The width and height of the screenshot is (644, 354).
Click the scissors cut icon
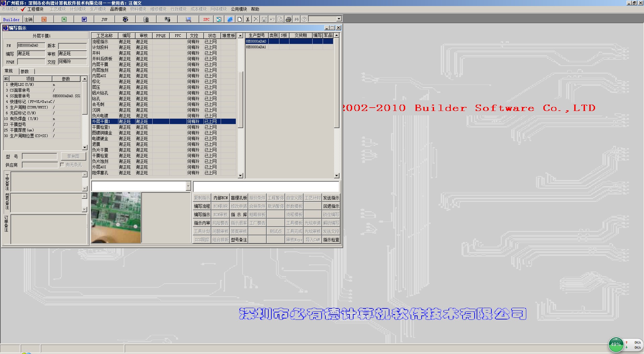248,19
